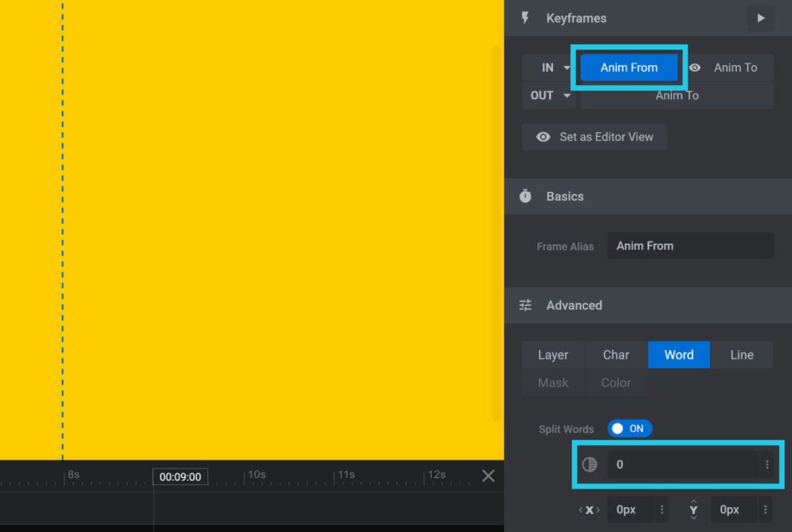792x532 pixels.
Task: Click the sliders icon on the Advanced section
Action: click(525, 305)
